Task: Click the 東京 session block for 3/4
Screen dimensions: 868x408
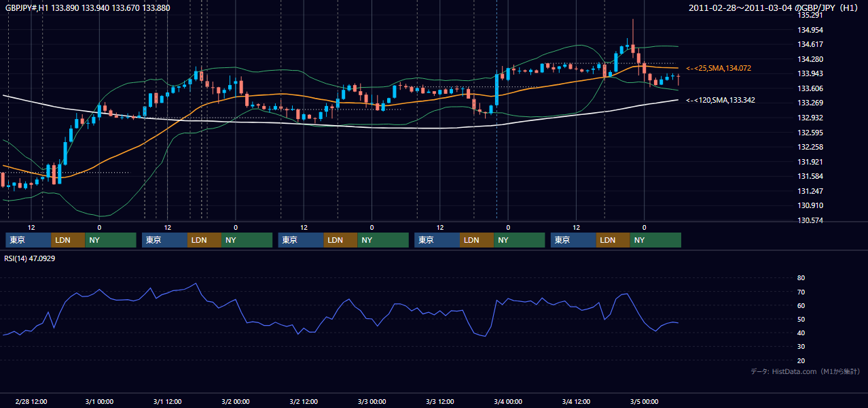Action: (573, 240)
